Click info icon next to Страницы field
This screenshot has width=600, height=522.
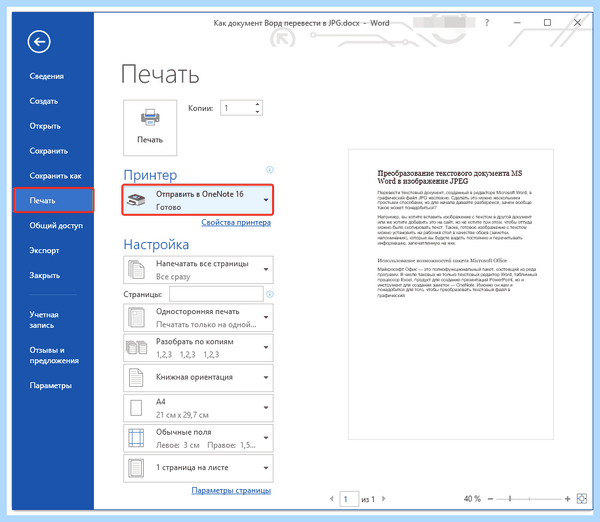pyautogui.click(x=270, y=294)
